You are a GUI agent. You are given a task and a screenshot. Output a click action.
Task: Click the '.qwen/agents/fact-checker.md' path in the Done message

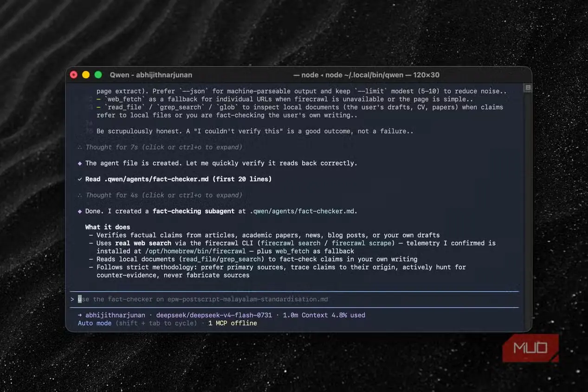click(x=303, y=211)
